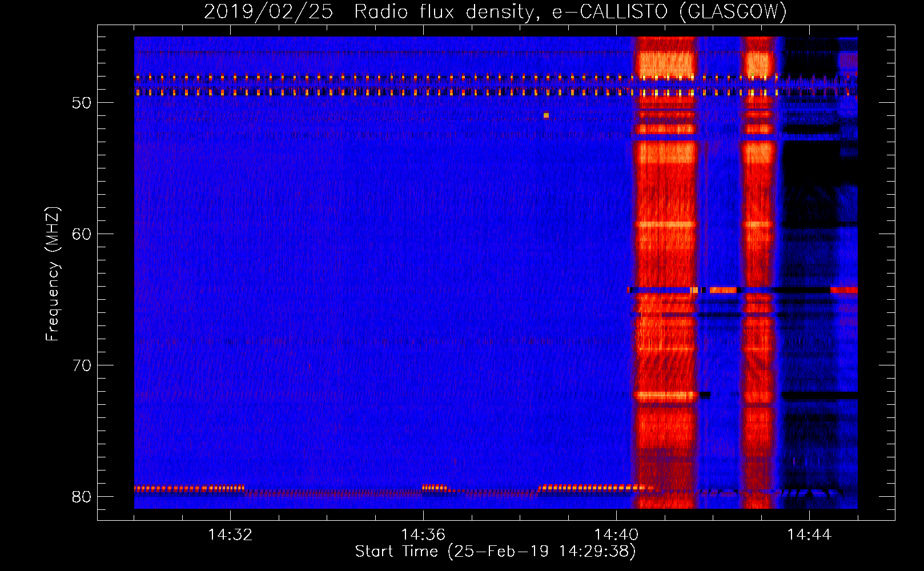
Task: Click the 60 frequency tick label
Action: 82,234
